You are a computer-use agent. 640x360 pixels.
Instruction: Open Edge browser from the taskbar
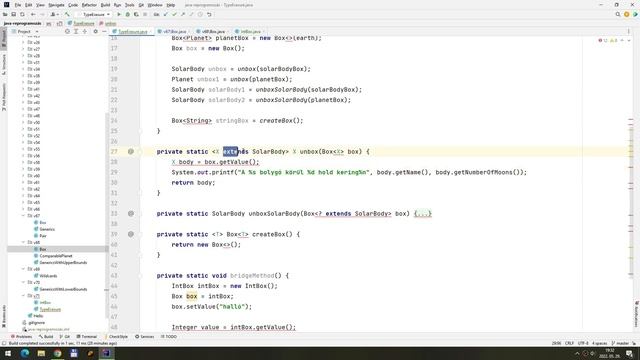coord(25,353)
